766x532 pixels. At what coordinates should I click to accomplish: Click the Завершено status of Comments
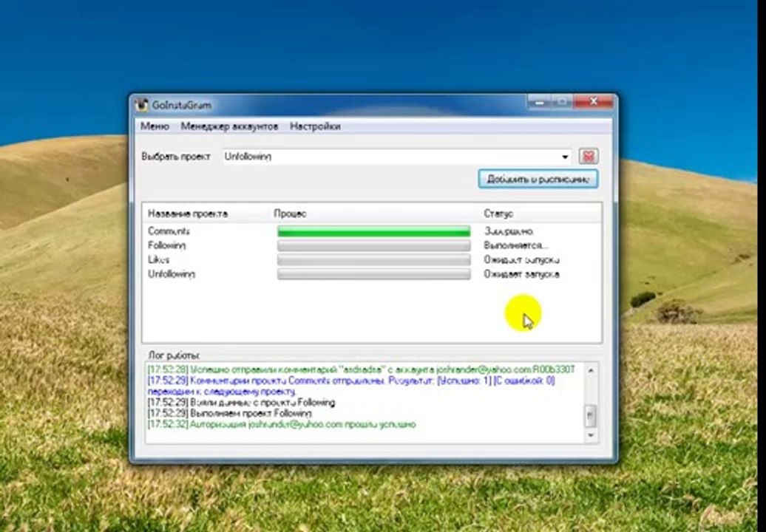[x=508, y=231]
